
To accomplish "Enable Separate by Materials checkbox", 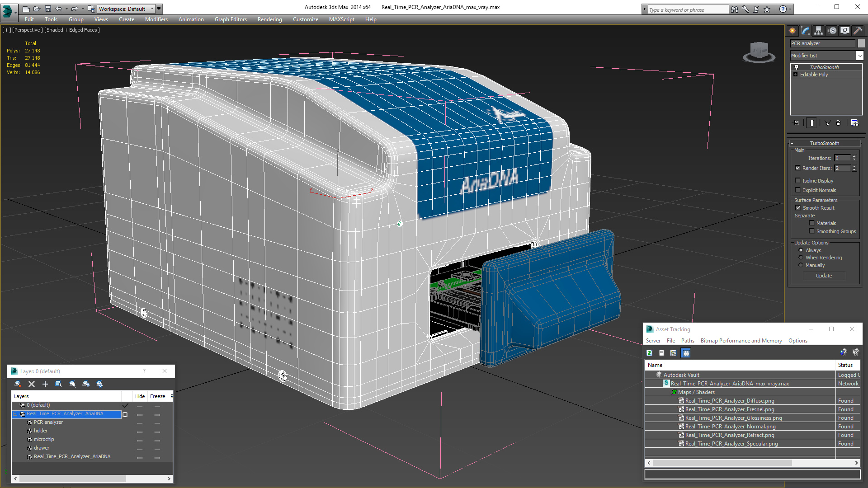I will point(811,223).
